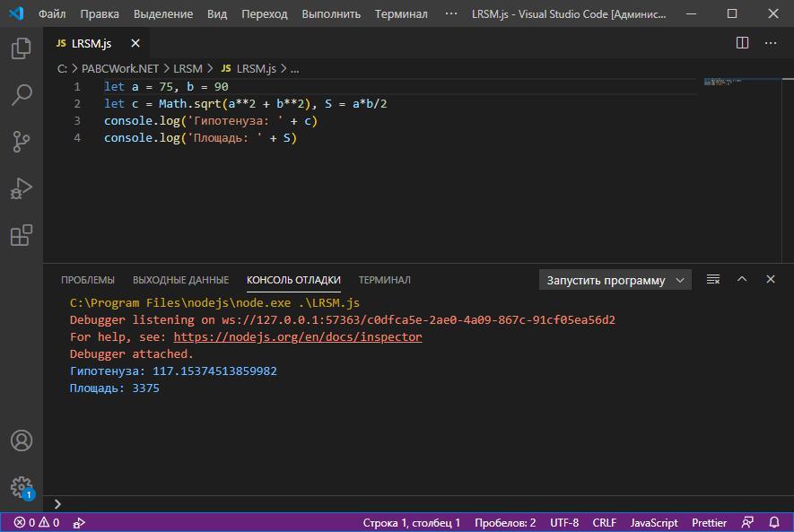Maximize the panel with the chevron-up
The height and width of the screenshot is (532, 794).
[x=742, y=280]
